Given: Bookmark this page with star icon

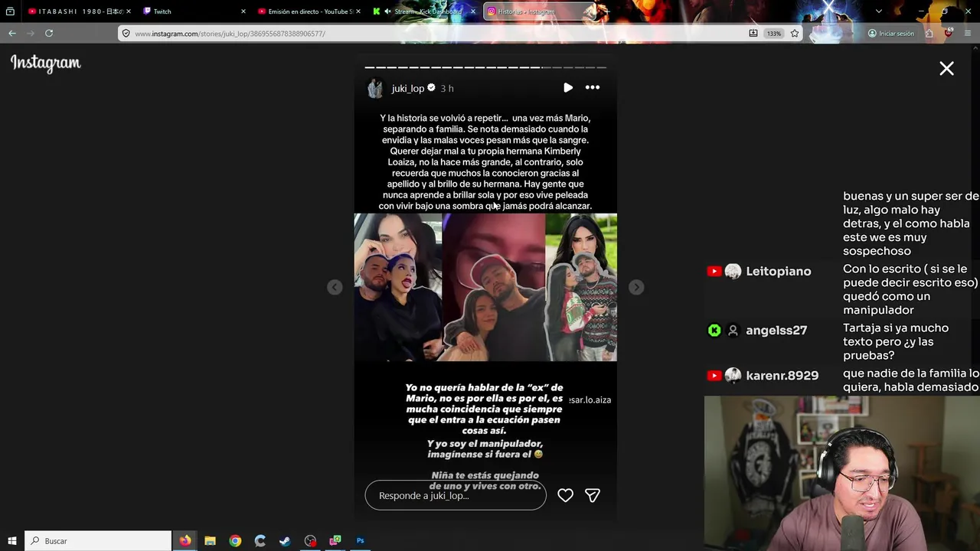Looking at the screenshot, I should [795, 34].
